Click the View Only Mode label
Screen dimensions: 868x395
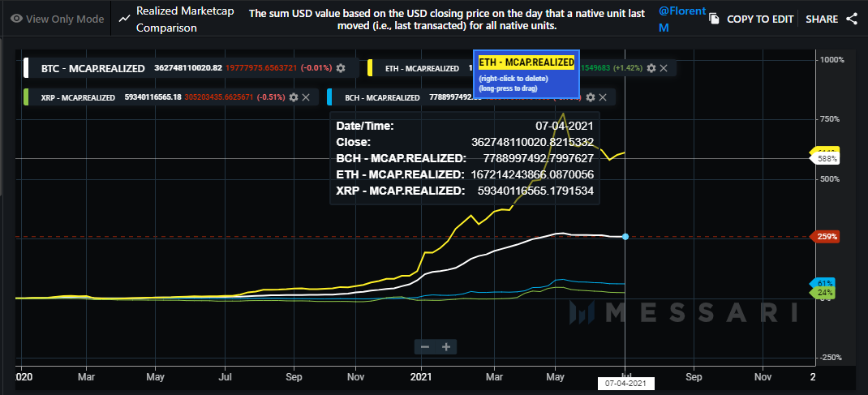[x=65, y=19]
